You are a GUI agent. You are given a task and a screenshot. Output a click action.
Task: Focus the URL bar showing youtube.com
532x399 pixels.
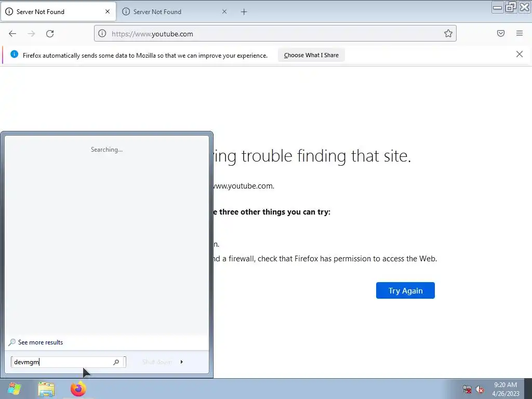pyautogui.click(x=275, y=34)
